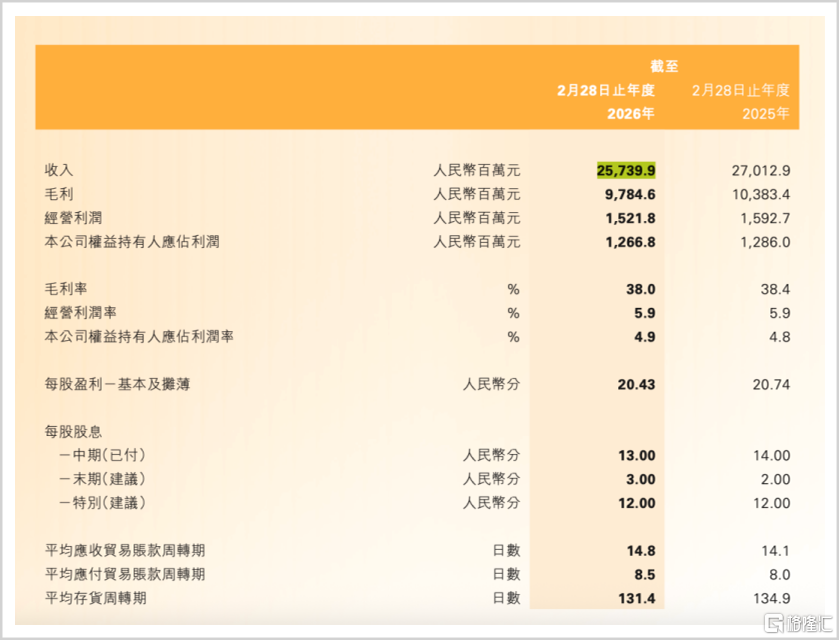The height and width of the screenshot is (640, 839).
Task: Click the header text 截至
Action: pos(664,66)
